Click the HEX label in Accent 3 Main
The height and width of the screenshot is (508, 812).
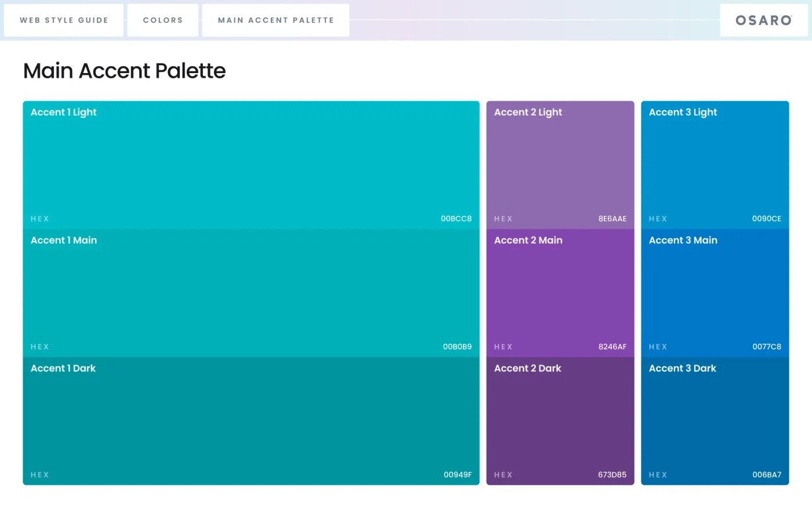click(658, 347)
